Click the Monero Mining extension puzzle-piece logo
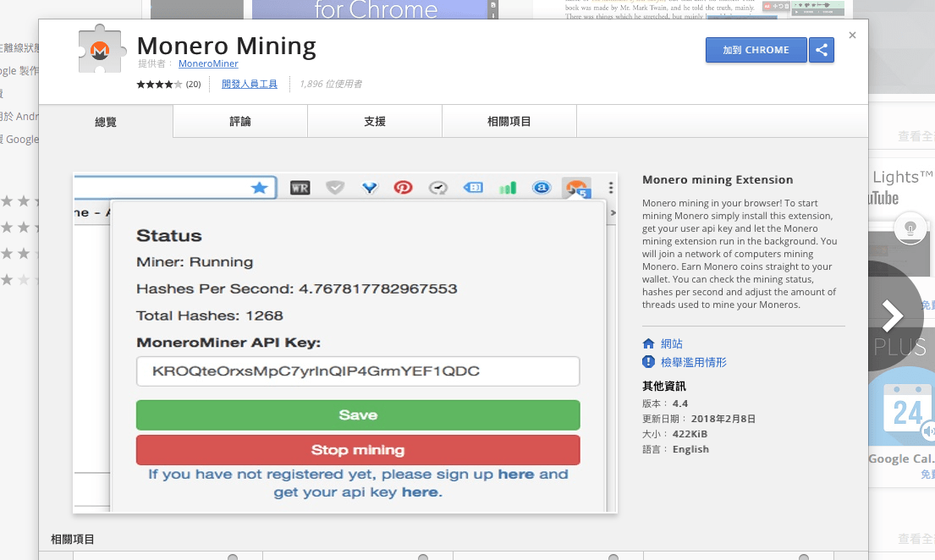 point(102,50)
